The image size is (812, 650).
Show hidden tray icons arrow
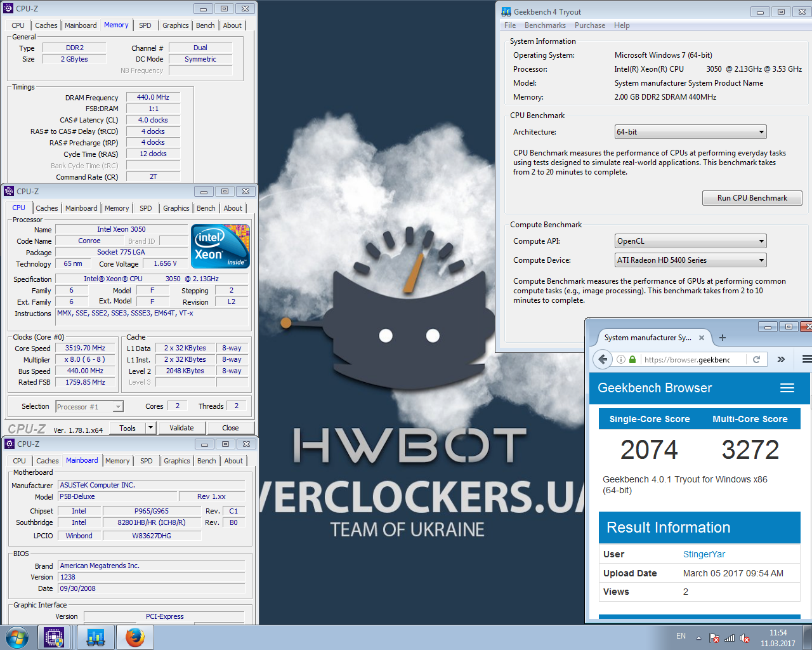pyautogui.click(x=698, y=638)
